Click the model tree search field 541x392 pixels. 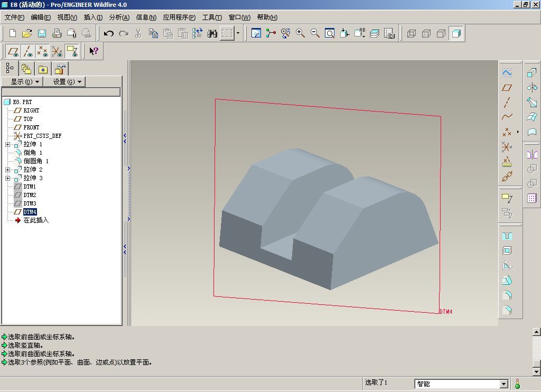(61, 92)
